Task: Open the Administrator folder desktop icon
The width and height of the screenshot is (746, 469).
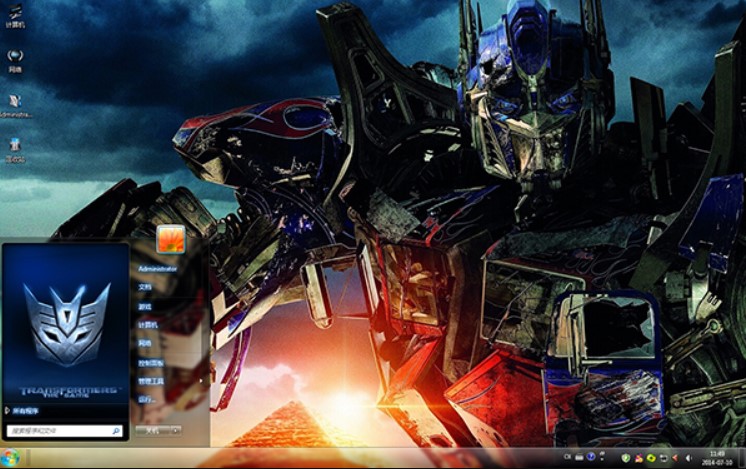Action: click(16, 106)
